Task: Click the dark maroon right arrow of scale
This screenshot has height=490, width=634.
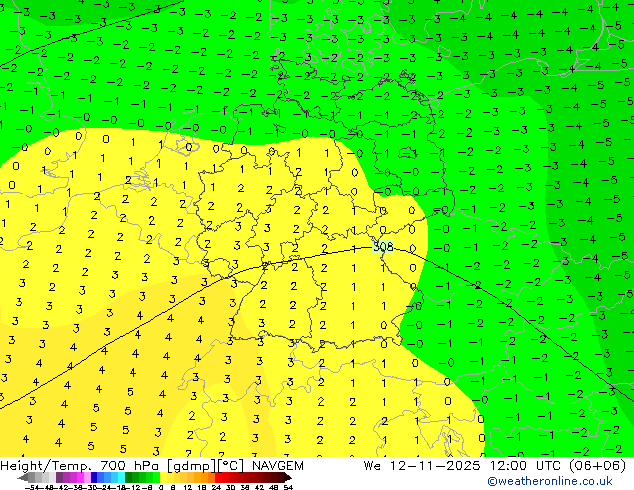Action: click(x=287, y=477)
